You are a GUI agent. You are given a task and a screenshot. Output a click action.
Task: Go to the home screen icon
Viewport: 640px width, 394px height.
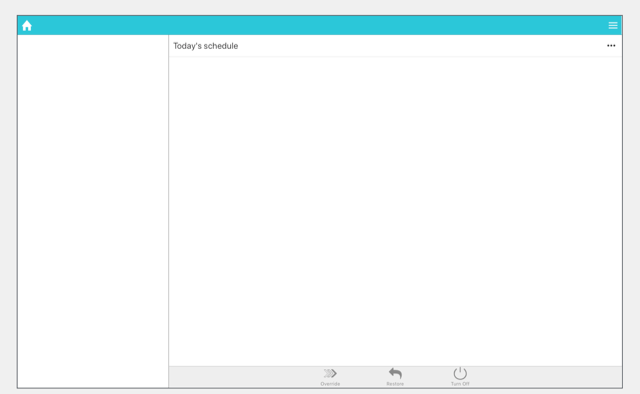(27, 26)
